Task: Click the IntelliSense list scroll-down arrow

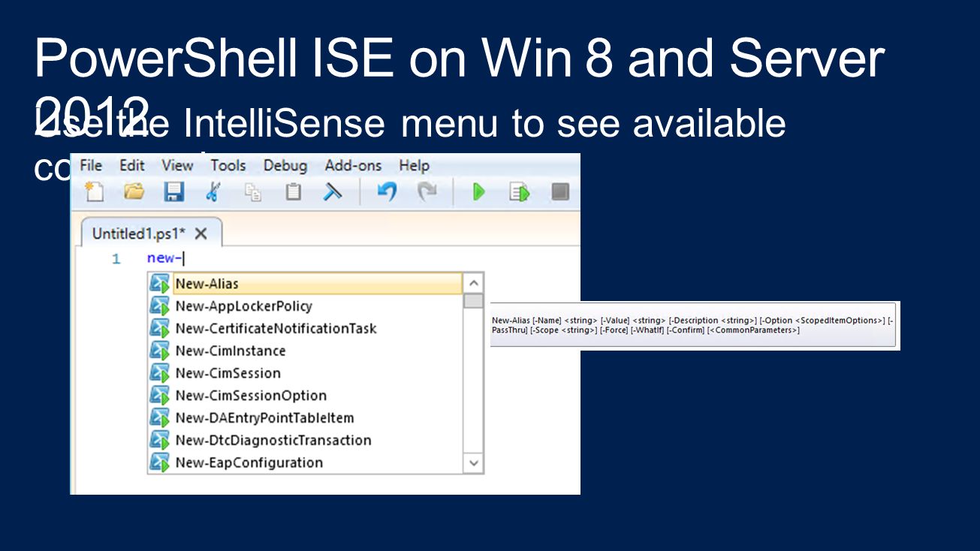Action: click(x=473, y=463)
